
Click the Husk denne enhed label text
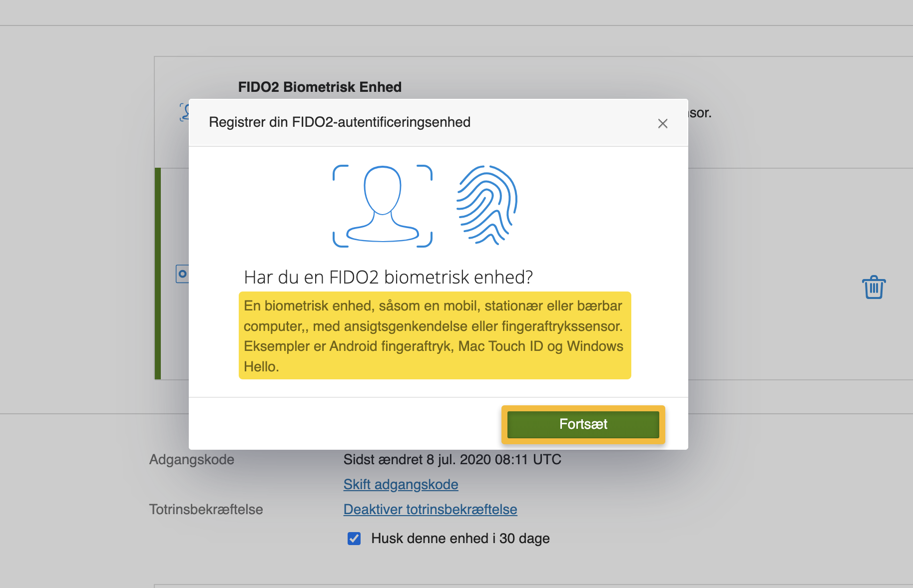[x=459, y=538]
